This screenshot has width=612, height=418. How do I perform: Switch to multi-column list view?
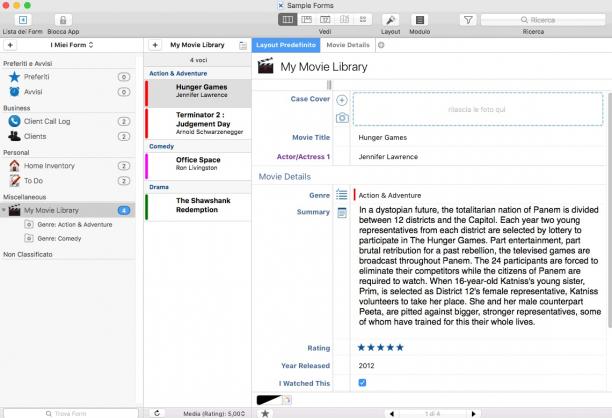point(288,20)
